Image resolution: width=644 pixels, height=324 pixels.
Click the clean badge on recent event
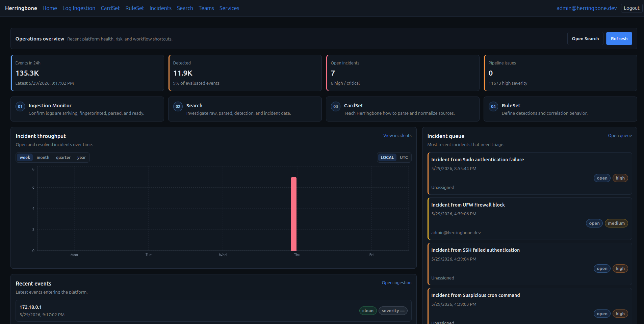point(368,311)
